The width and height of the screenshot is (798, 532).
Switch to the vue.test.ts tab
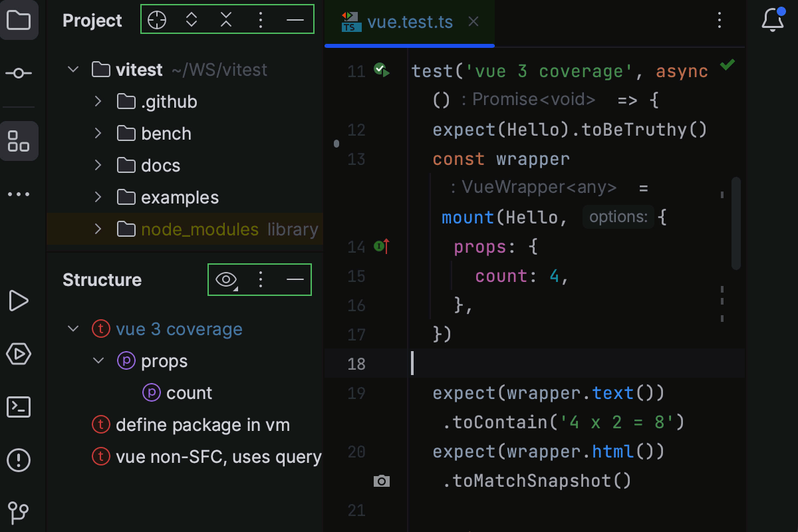(410, 22)
